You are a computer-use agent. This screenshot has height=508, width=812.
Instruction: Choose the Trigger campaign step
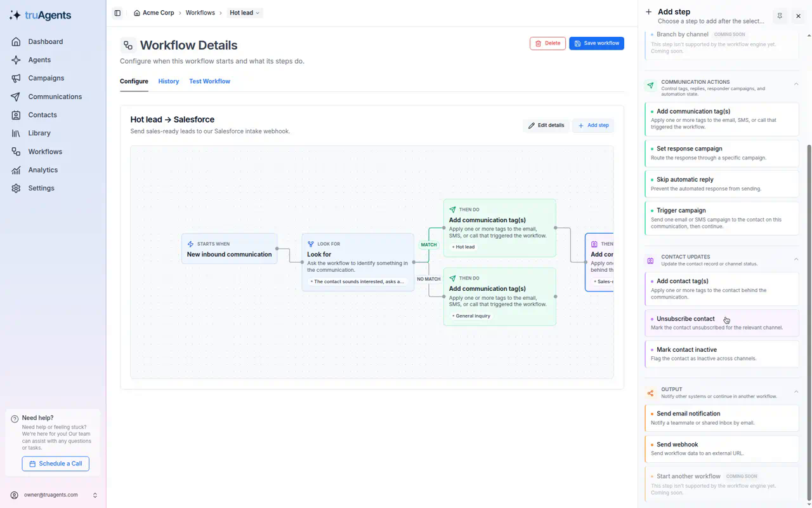pyautogui.click(x=722, y=218)
